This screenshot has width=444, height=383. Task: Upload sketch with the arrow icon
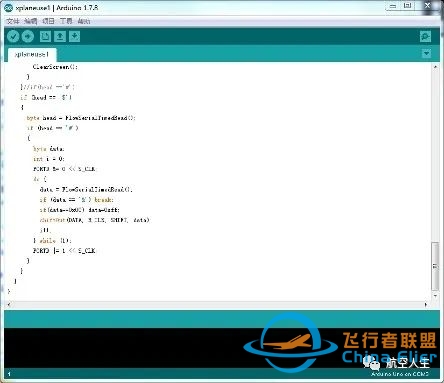click(x=28, y=36)
